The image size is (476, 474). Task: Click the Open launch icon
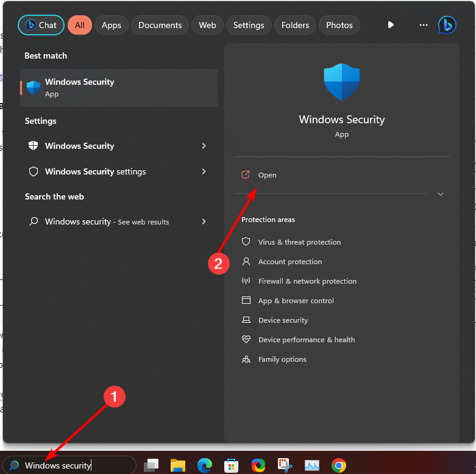246,174
